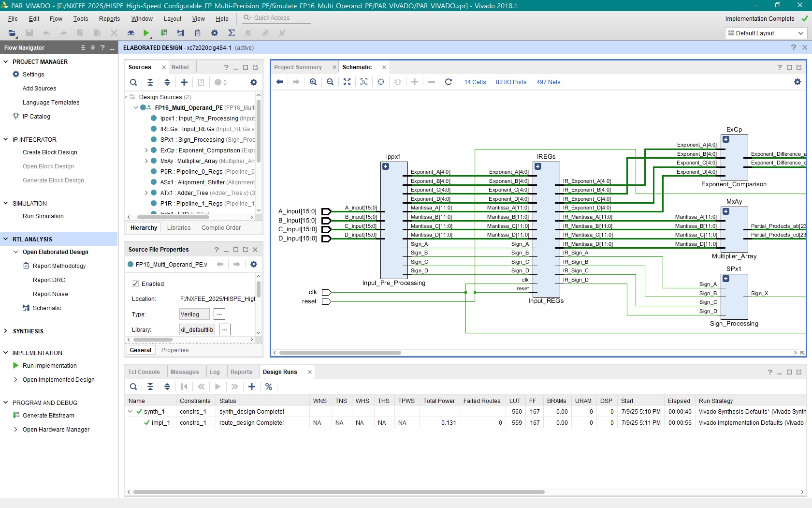Expand the ExCp Exponent_Comparison tree node
The image size is (812, 508).
coord(146,150)
